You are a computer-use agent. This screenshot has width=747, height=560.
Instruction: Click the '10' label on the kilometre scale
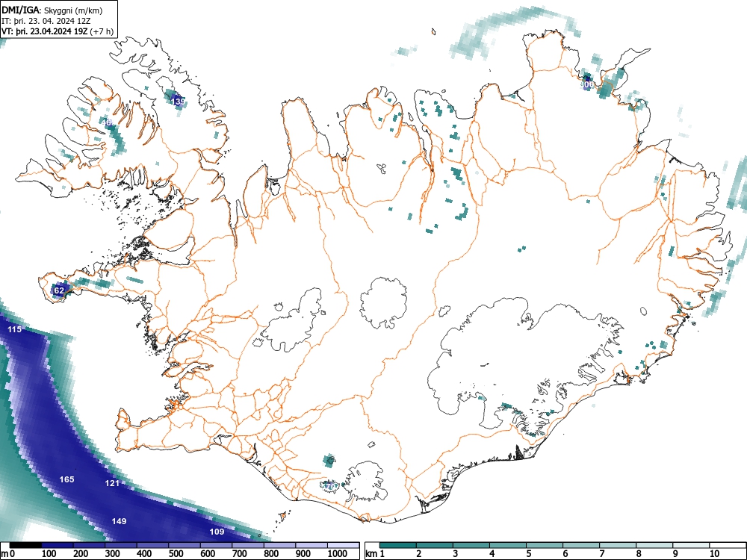[x=714, y=553]
